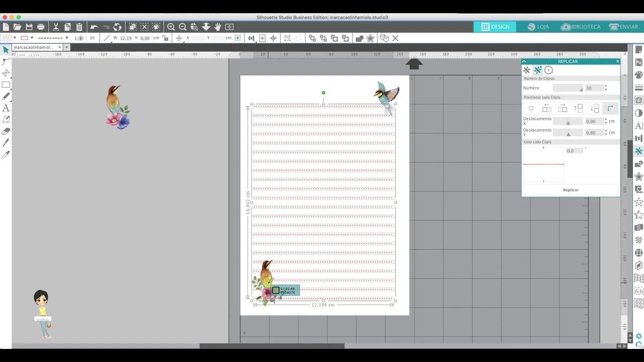644x362 pixels.
Task: Select the eyedropper tool
Action: click(6, 154)
